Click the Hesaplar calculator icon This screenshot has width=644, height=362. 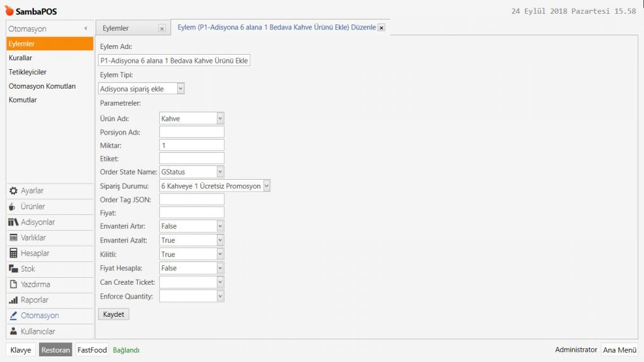pos(13,253)
